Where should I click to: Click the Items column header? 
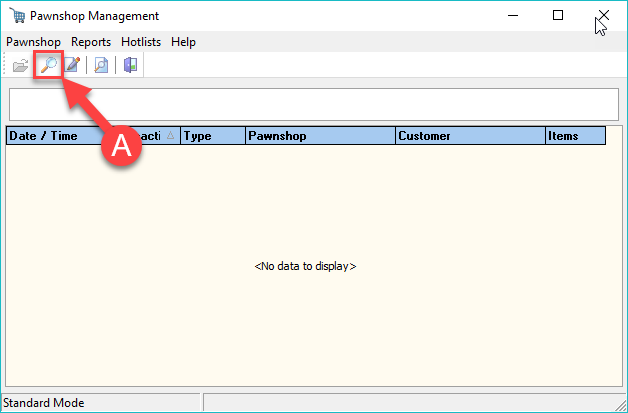(575, 136)
